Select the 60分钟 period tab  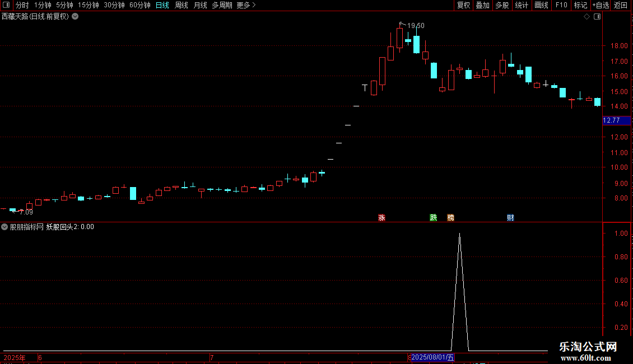(139, 5)
